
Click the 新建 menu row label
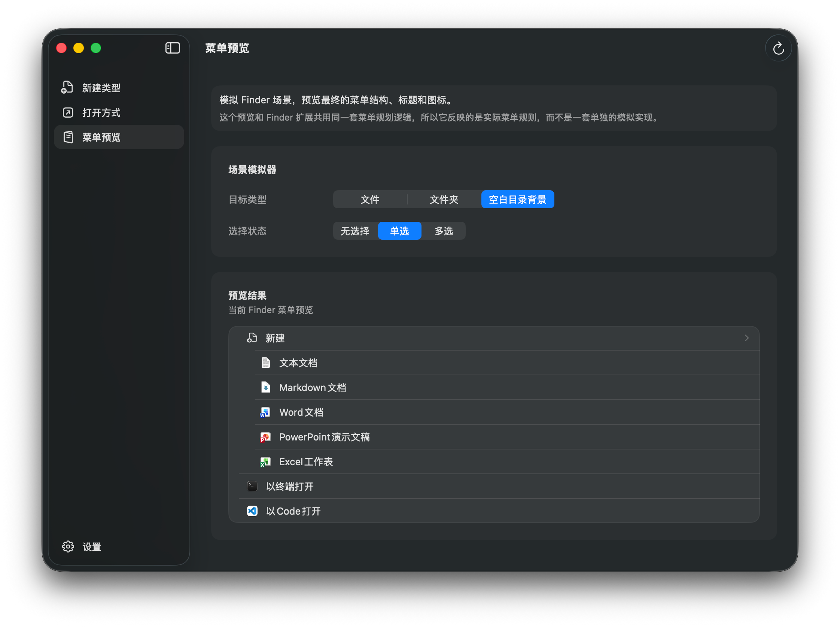tap(276, 338)
